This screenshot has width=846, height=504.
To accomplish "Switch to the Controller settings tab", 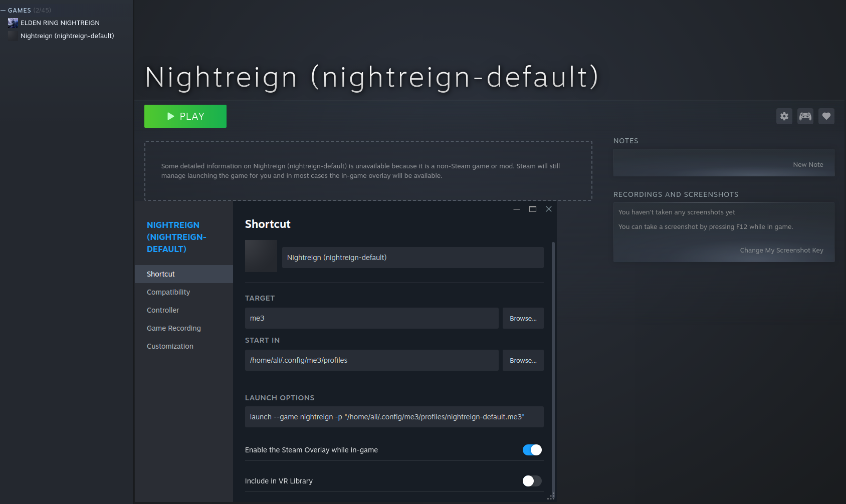I will point(163,310).
